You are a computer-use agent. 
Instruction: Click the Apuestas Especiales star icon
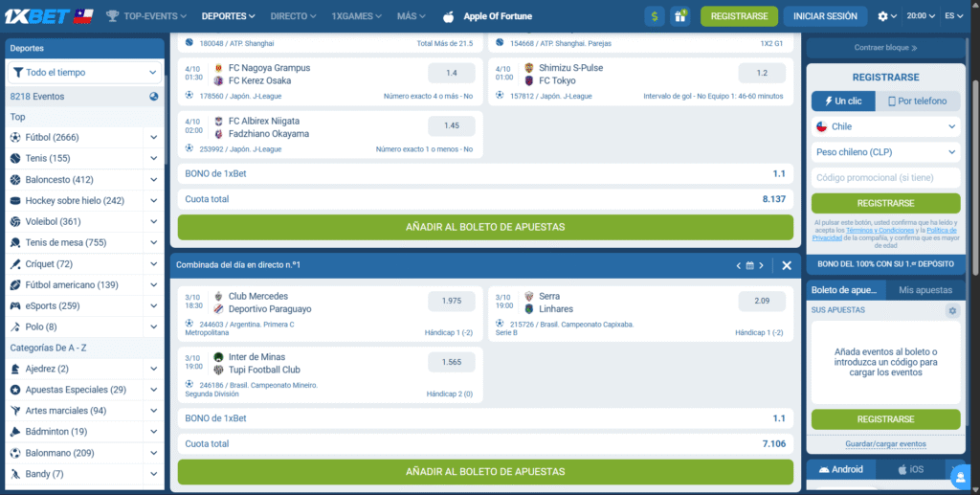[x=15, y=390]
